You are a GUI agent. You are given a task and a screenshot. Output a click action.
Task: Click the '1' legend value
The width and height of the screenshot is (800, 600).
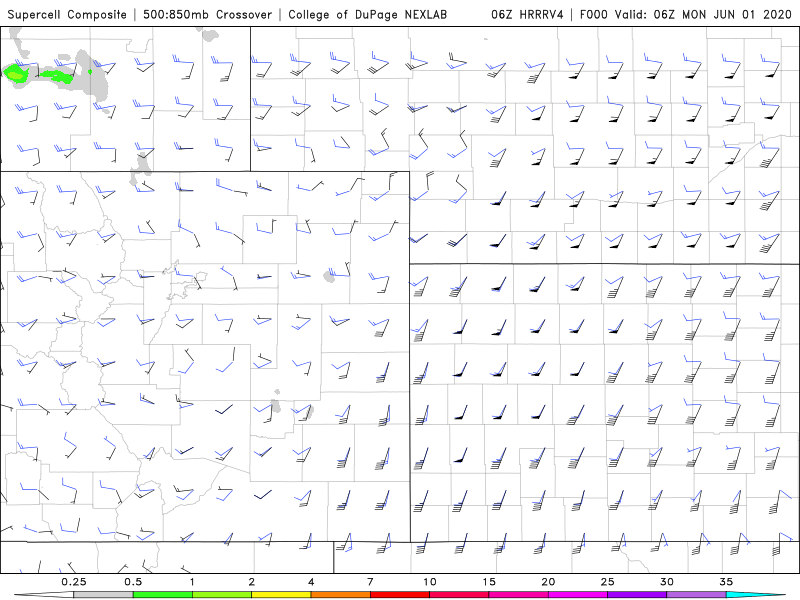point(192,582)
